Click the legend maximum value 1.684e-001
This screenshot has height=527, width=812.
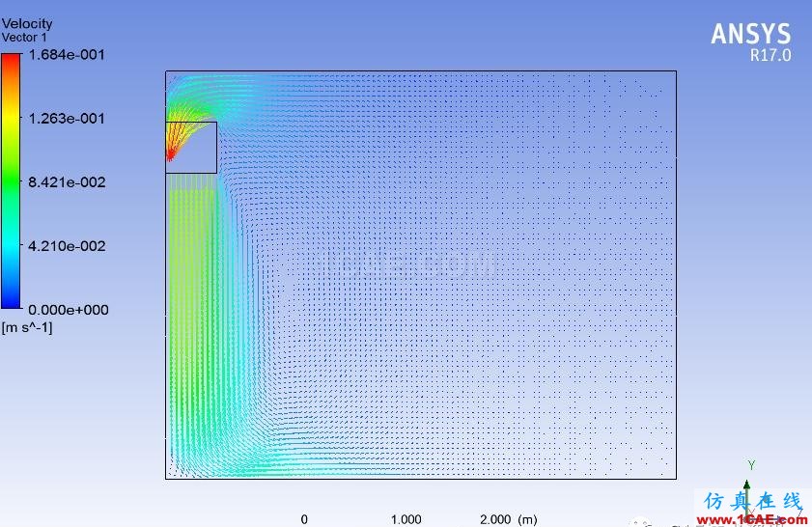click(67, 54)
